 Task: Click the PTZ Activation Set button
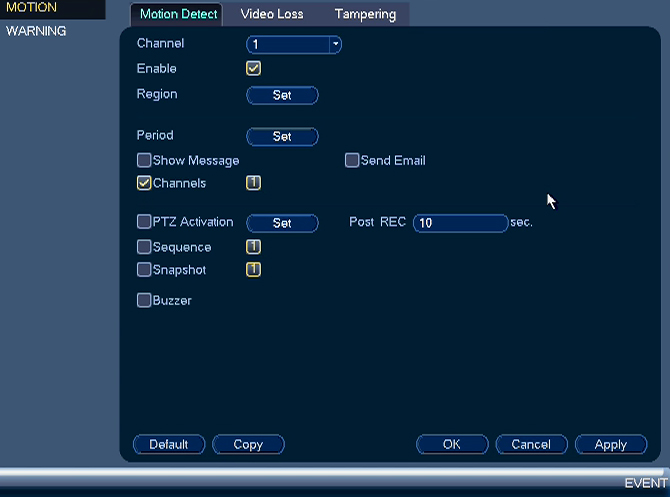pos(282,223)
